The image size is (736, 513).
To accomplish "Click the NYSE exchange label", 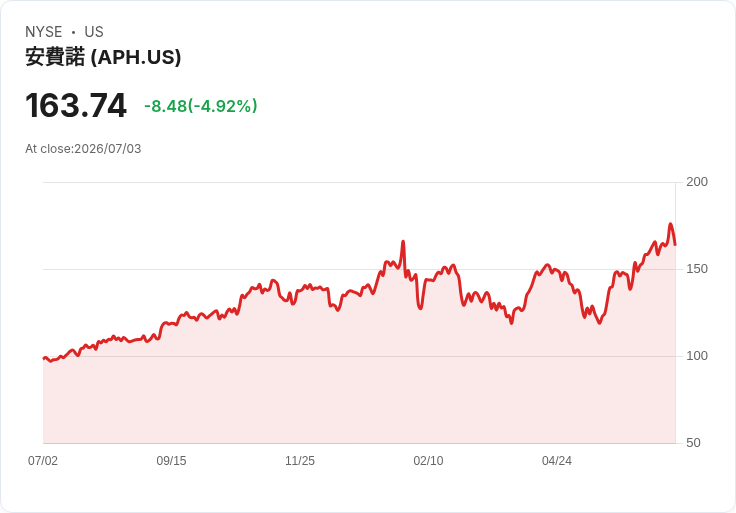I will [43, 32].
